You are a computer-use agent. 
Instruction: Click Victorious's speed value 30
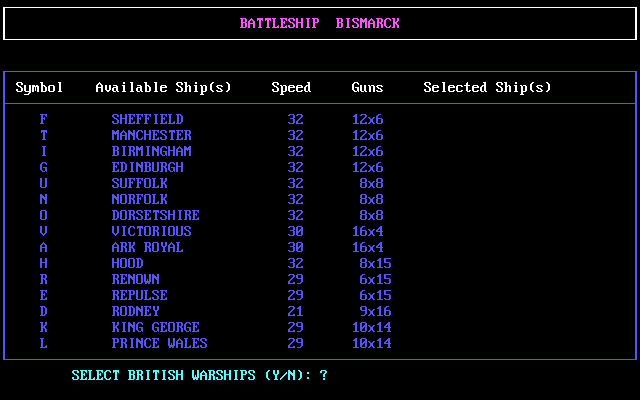(x=296, y=231)
